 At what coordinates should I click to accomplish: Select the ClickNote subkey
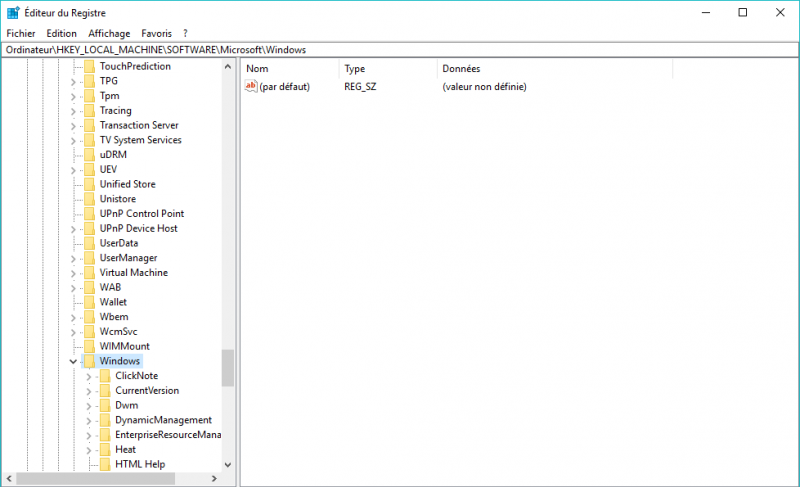point(136,376)
